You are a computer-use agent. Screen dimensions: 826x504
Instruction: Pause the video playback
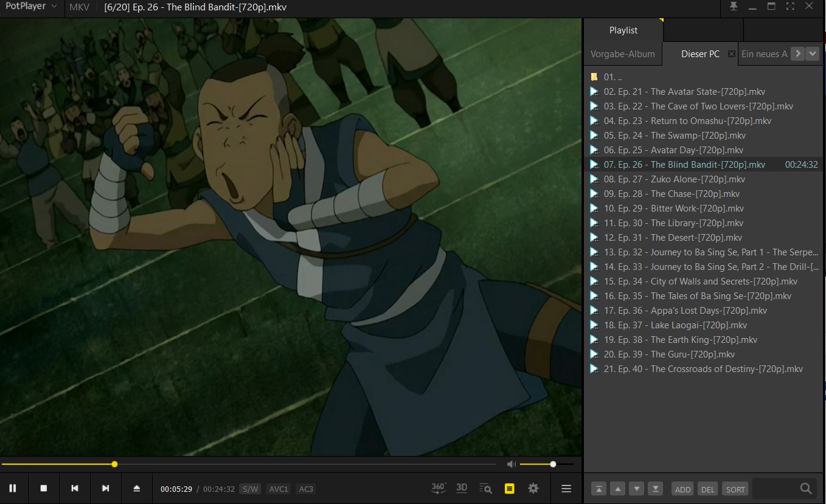13,488
